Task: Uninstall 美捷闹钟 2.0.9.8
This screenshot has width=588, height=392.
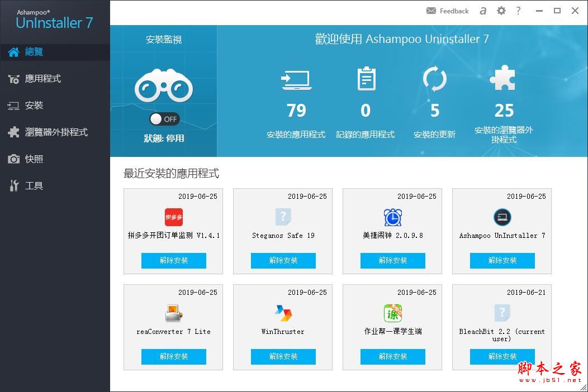Action: pyautogui.click(x=392, y=260)
